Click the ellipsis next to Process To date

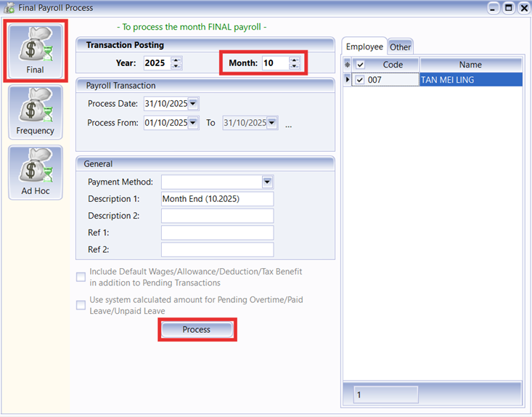click(x=288, y=124)
